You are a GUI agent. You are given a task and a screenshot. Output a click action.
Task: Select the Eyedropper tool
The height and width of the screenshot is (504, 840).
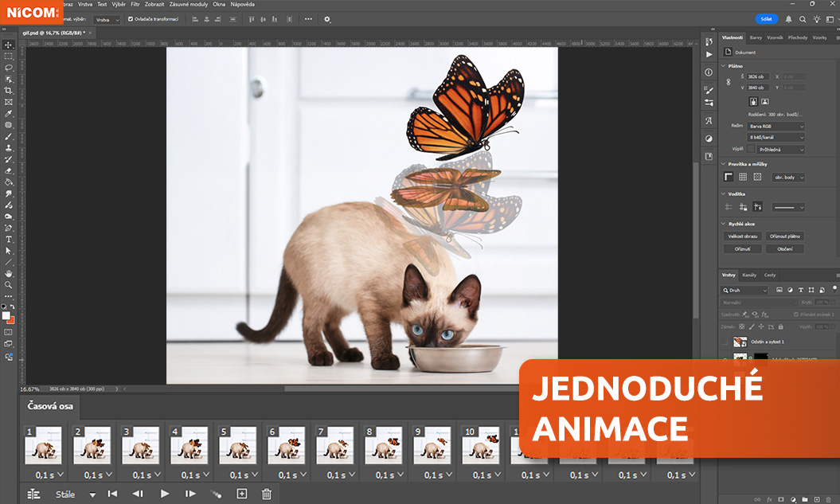(9, 114)
